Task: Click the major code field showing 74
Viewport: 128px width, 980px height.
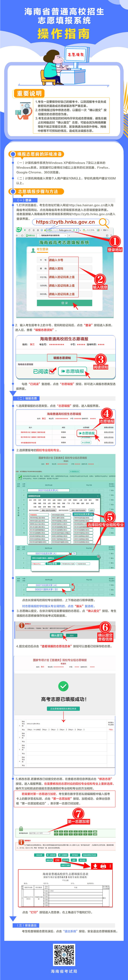Action: pos(74,554)
